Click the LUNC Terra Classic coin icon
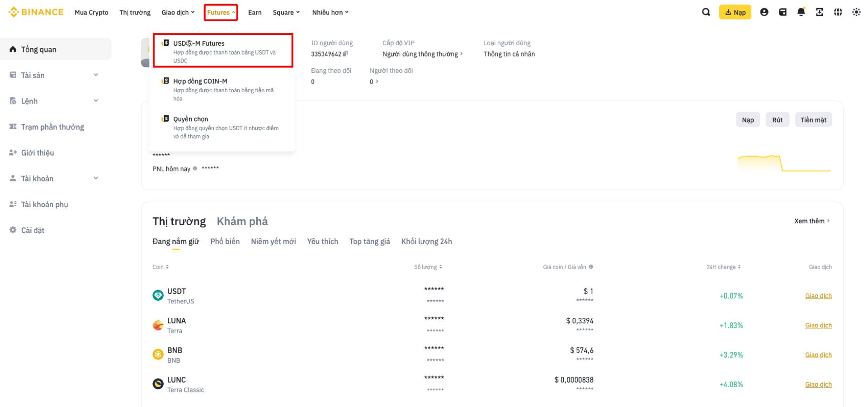868x407 pixels. (x=158, y=384)
